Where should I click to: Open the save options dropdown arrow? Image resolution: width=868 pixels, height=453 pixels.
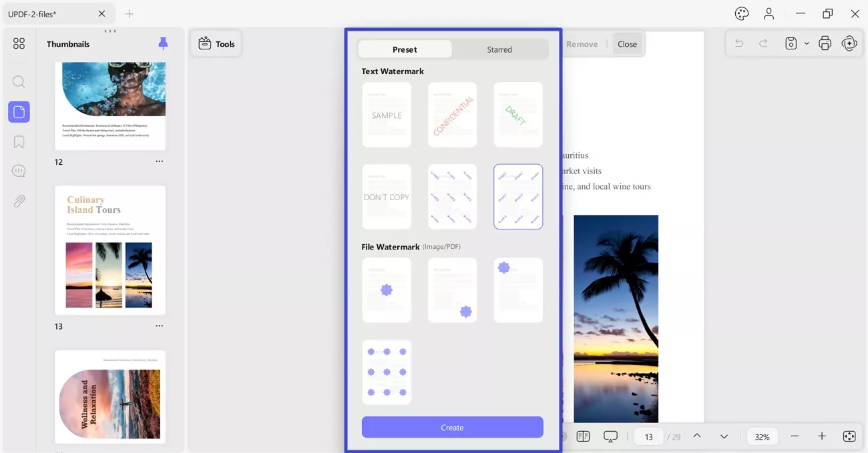coord(807,43)
